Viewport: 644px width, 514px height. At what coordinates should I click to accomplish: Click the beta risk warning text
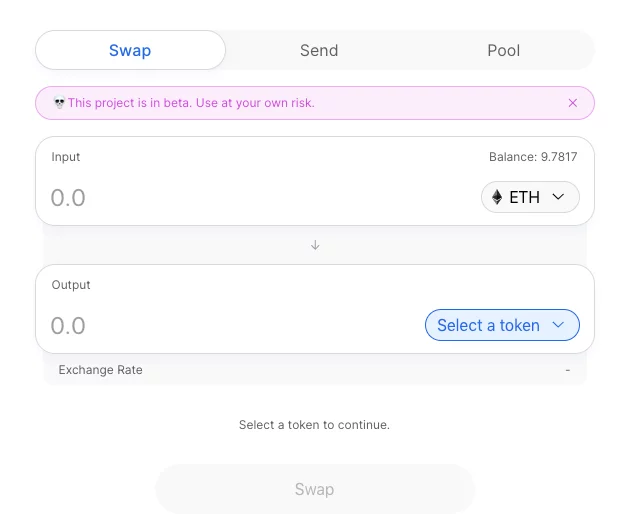191,103
